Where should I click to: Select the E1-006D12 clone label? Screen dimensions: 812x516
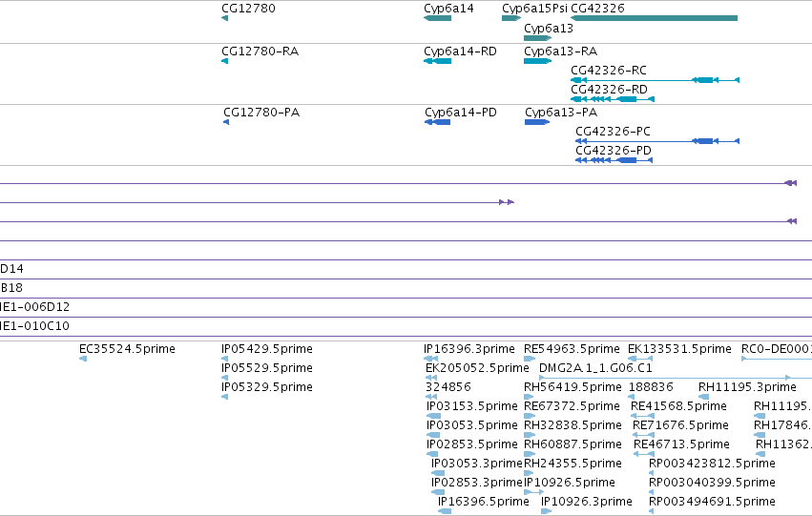34,307
